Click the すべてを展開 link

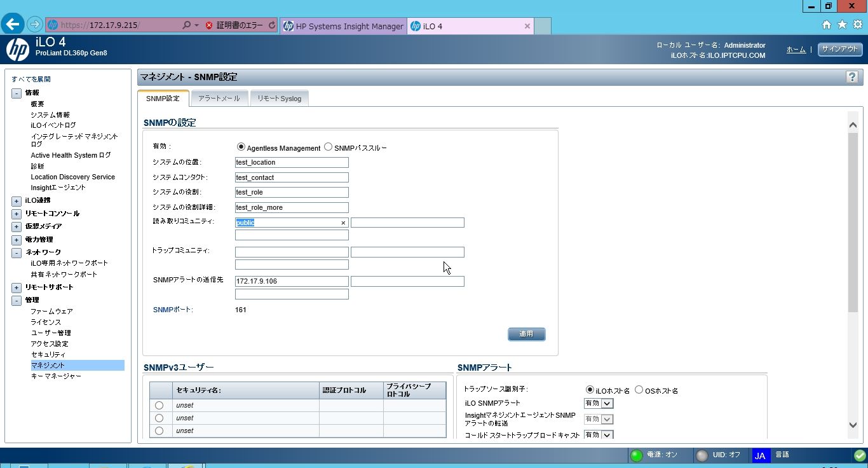(31, 79)
